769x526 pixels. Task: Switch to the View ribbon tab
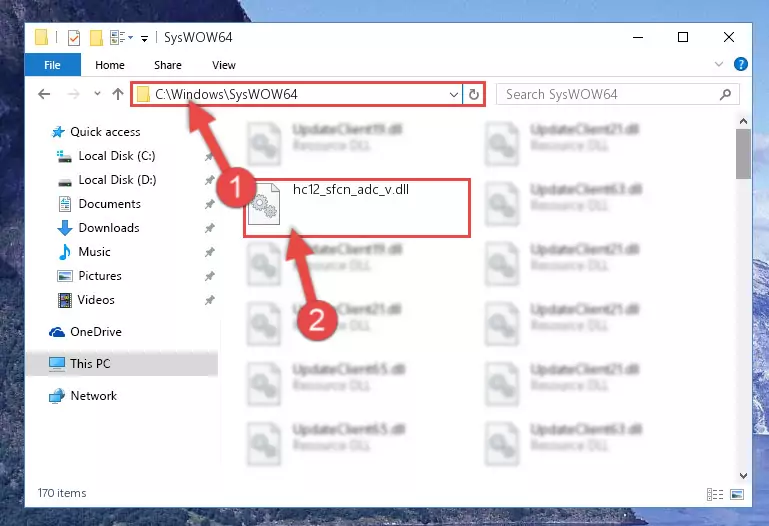click(x=224, y=65)
